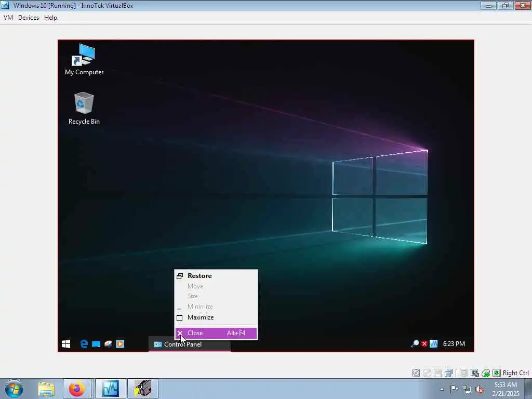Open the guest Windows Start button

[x=66, y=344]
